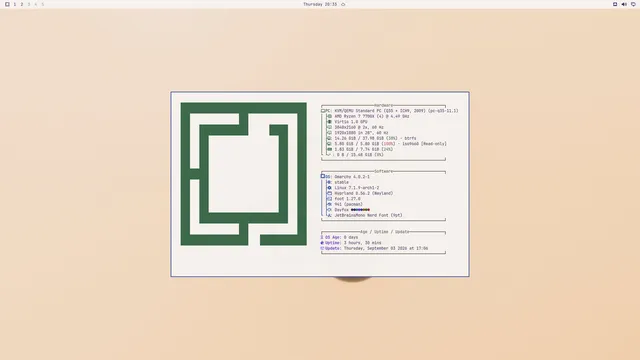Switch to workspace 3
This screenshot has height=360, width=640.
coord(29,4)
